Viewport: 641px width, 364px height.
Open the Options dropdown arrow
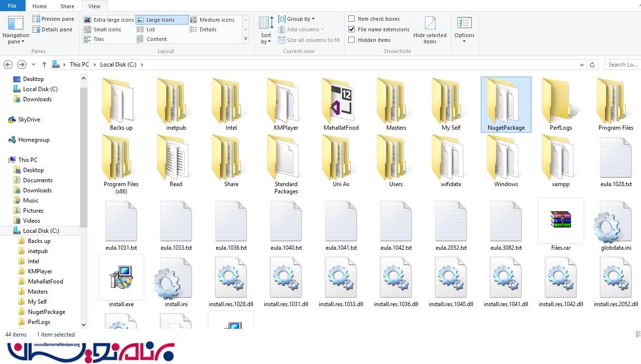coord(464,41)
